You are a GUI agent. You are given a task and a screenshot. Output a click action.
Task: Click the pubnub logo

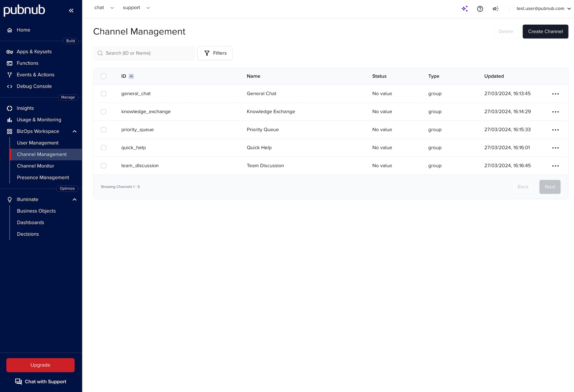click(x=24, y=10)
